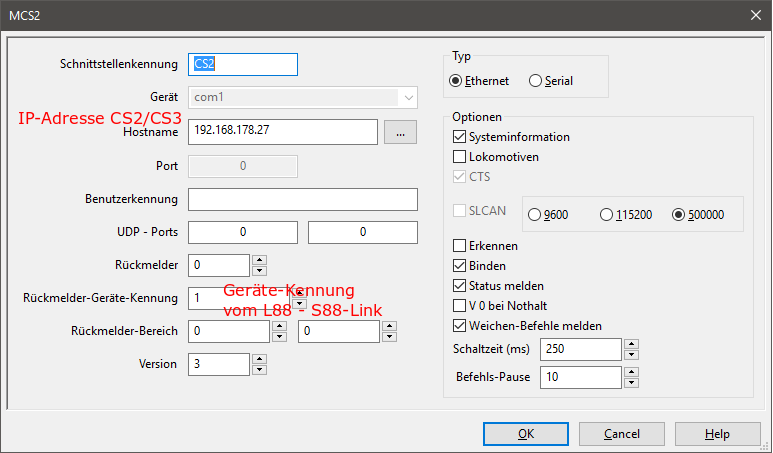Check the V 0 bei Nothalt option
Image resolution: width=773 pixels, height=453 pixels.
pos(460,306)
